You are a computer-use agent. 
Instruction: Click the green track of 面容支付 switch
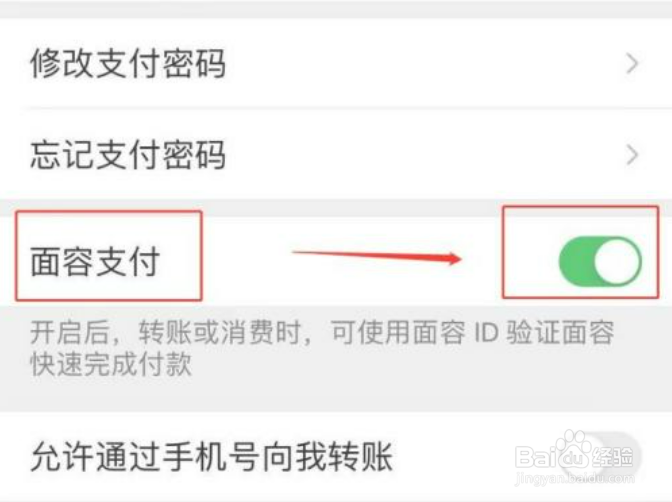576,261
